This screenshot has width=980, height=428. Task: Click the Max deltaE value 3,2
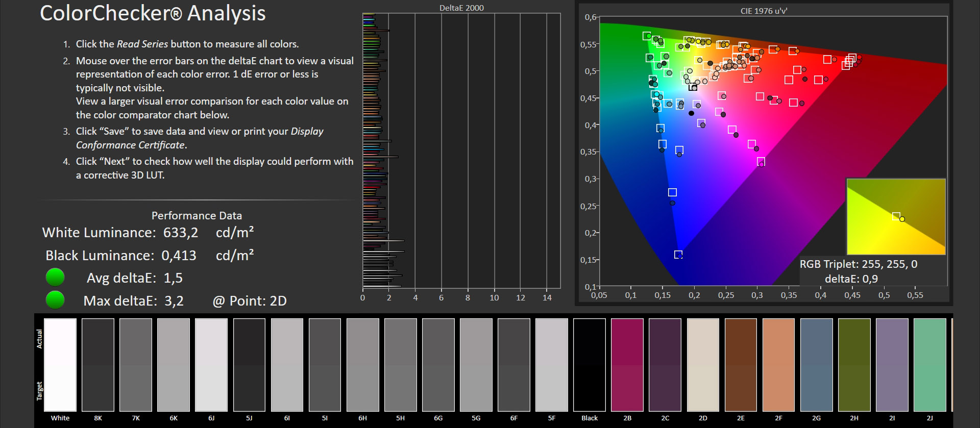[174, 301]
